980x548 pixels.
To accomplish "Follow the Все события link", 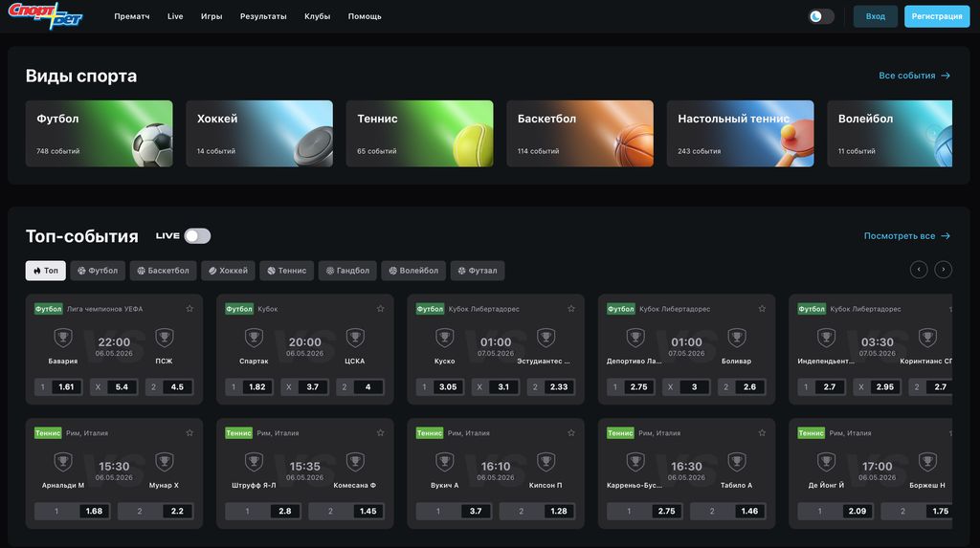I will (914, 76).
